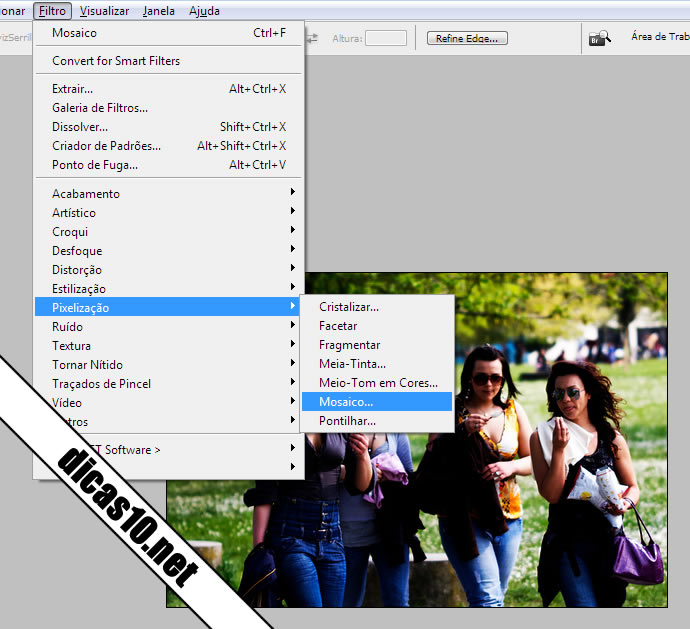Image resolution: width=690 pixels, height=629 pixels.
Task: Expand the Estilização submenu
Action: point(169,289)
